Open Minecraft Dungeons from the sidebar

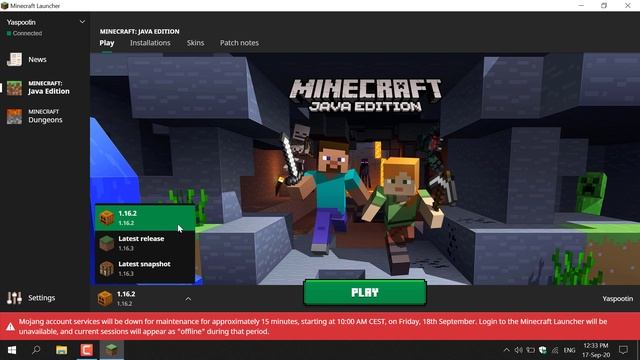tap(35, 116)
